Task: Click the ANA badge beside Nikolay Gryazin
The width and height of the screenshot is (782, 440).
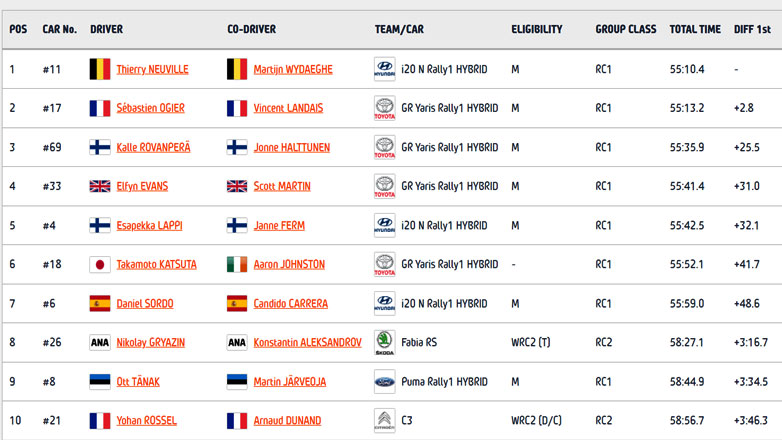Action: coord(100,342)
